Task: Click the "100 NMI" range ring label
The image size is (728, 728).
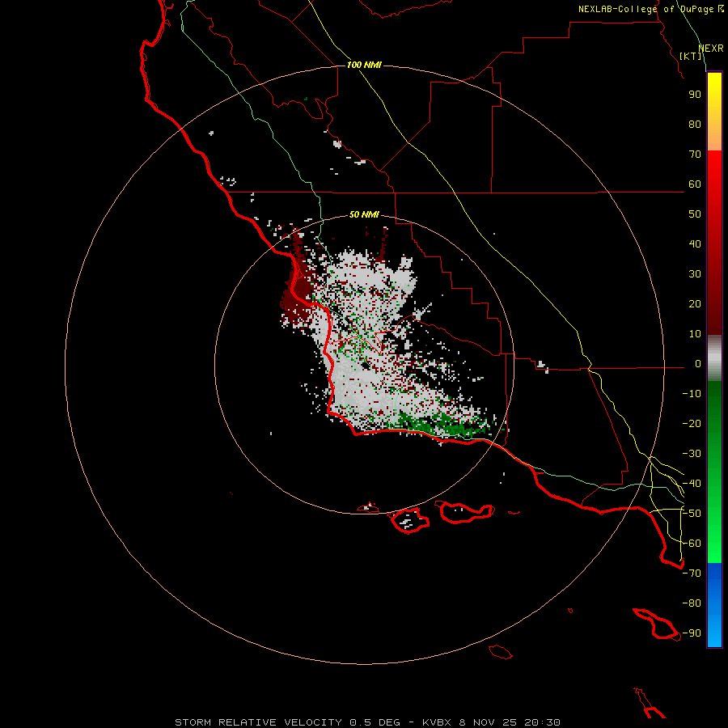Action: [364, 65]
